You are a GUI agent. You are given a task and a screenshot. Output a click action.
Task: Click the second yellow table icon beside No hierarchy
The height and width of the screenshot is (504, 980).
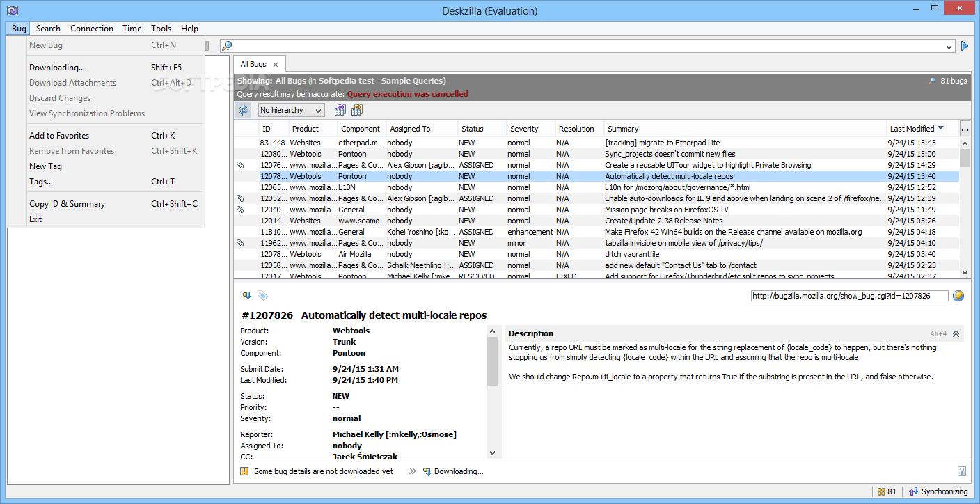point(356,110)
